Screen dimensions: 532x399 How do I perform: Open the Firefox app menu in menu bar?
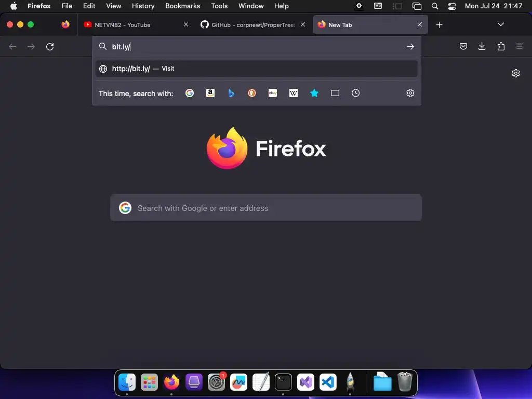coord(39,6)
